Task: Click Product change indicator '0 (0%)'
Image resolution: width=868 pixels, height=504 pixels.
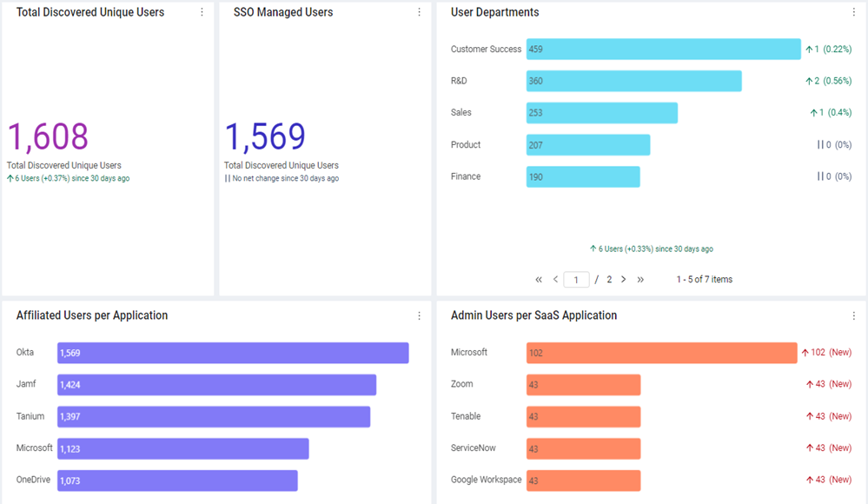Action: coord(834,145)
